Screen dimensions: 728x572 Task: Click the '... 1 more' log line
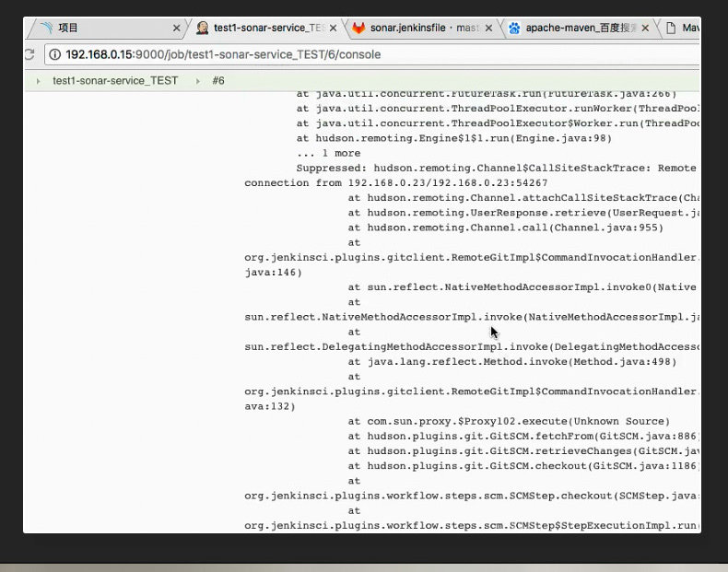(x=328, y=153)
